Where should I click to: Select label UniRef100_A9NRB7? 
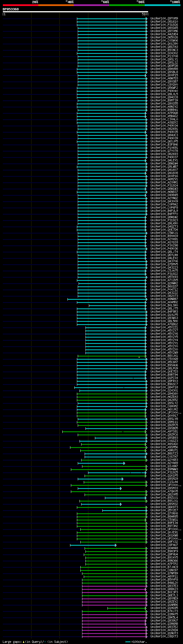tap(164, 299)
